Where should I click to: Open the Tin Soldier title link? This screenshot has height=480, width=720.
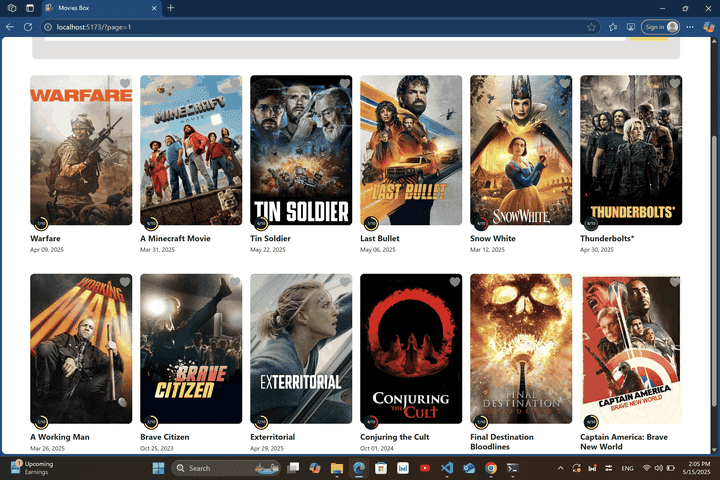pyautogui.click(x=270, y=238)
